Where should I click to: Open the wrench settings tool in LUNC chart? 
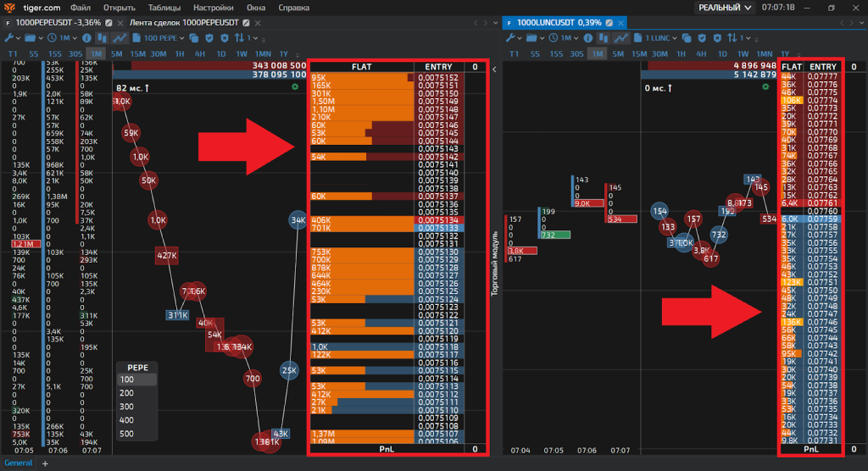coord(510,38)
